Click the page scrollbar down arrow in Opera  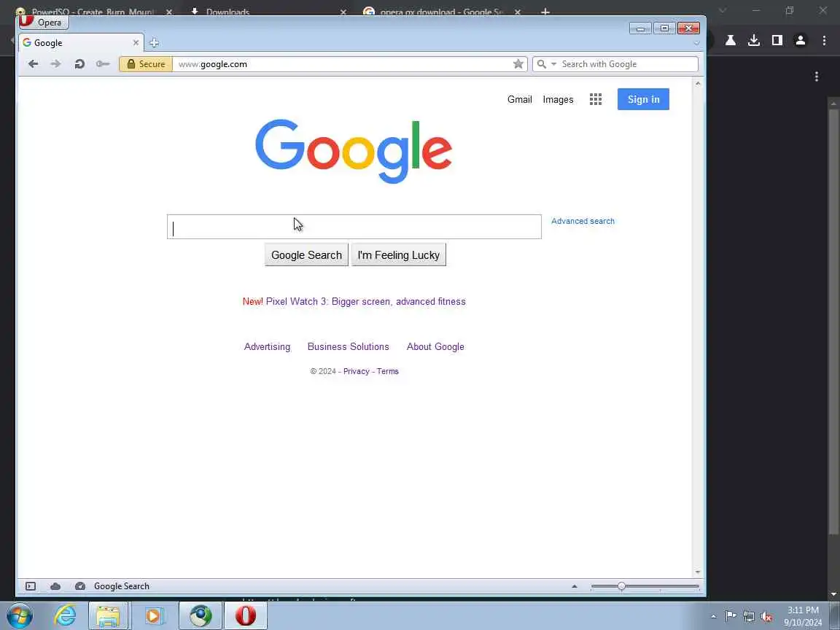[x=698, y=572]
